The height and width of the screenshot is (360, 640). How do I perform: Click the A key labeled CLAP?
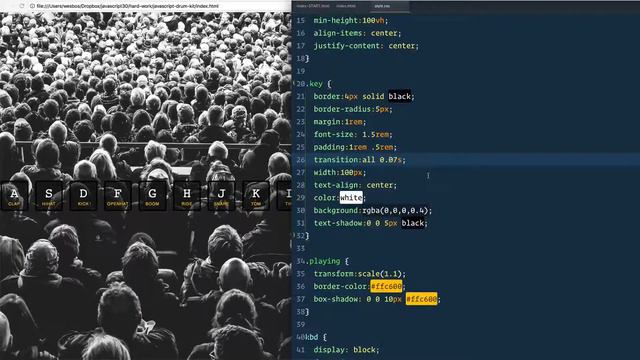(x=13, y=196)
